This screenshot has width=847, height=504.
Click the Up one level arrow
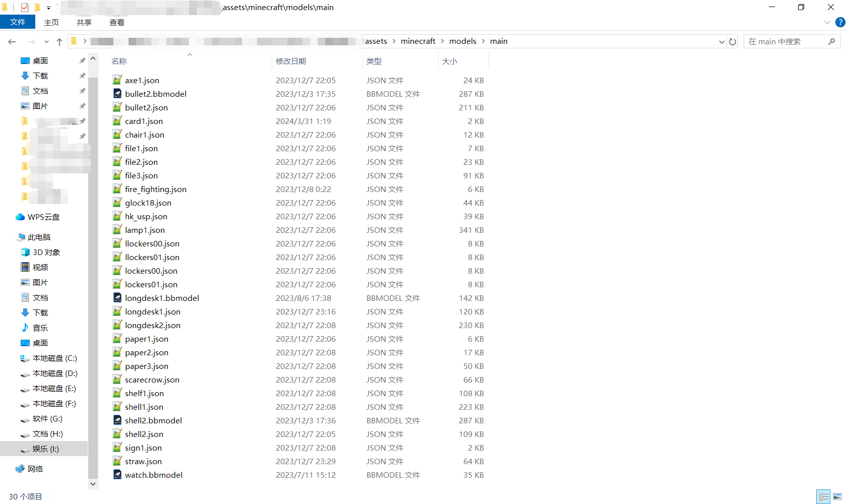(59, 42)
